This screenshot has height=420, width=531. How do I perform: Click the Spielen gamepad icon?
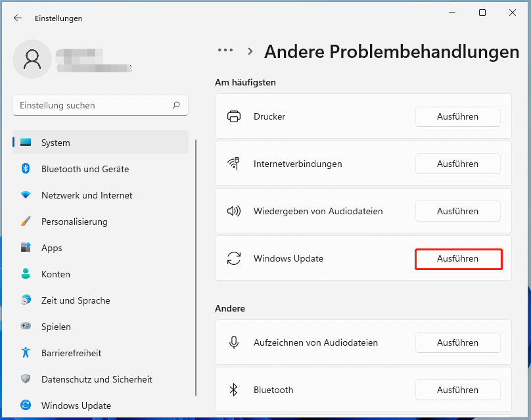point(26,326)
